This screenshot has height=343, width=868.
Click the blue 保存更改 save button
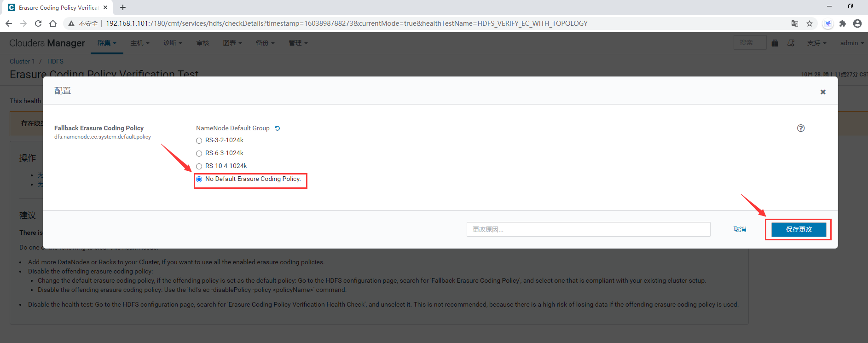[799, 229]
